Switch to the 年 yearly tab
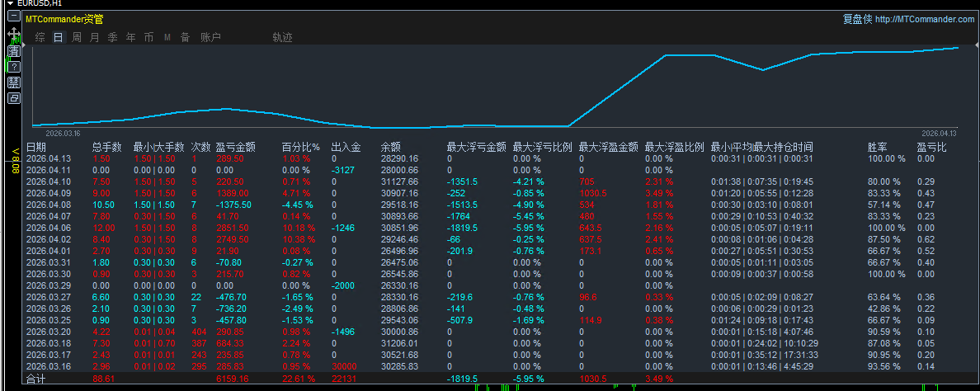Image resolution: width=980 pixels, height=391 pixels. tap(130, 37)
